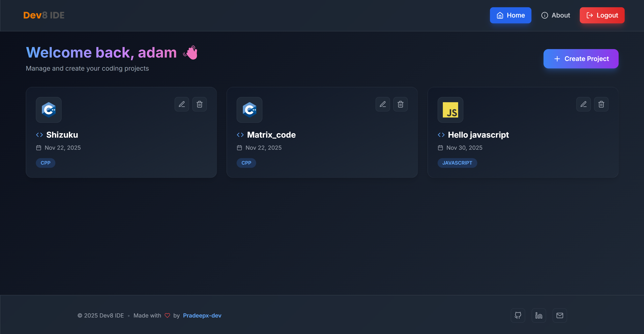
Task: Click the edit pencil on Hello javascript card
Action: coord(584,104)
